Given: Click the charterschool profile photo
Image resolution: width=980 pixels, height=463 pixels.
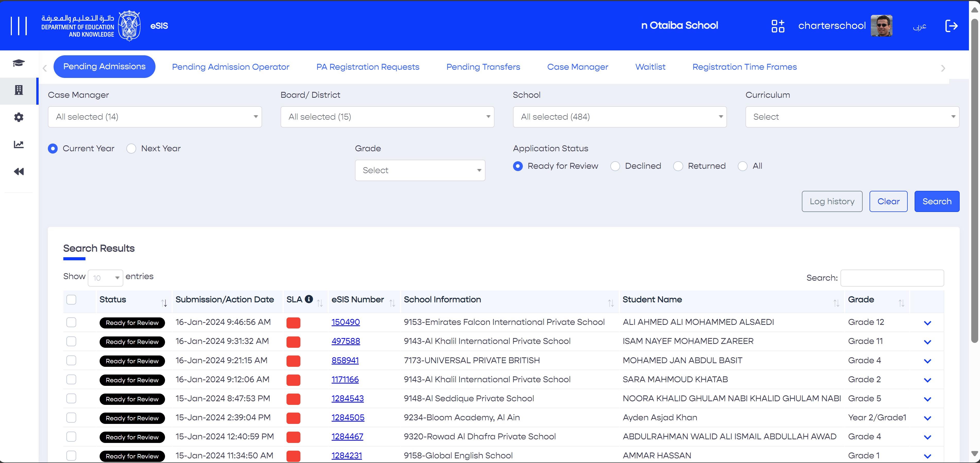Looking at the screenshot, I should coord(881,26).
